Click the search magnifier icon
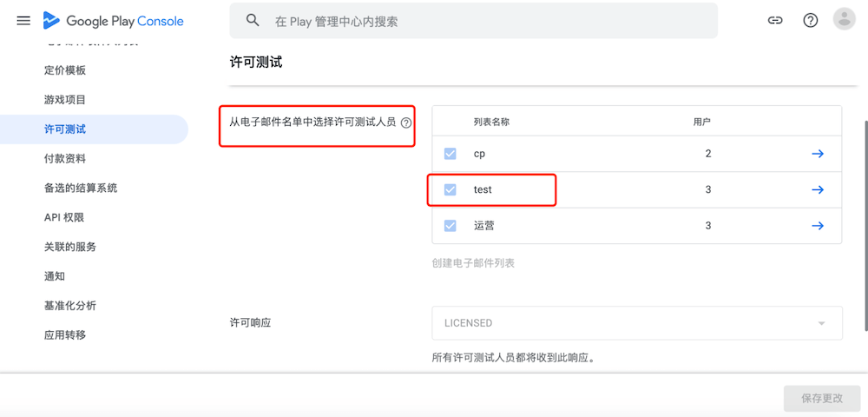 [x=253, y=21]
